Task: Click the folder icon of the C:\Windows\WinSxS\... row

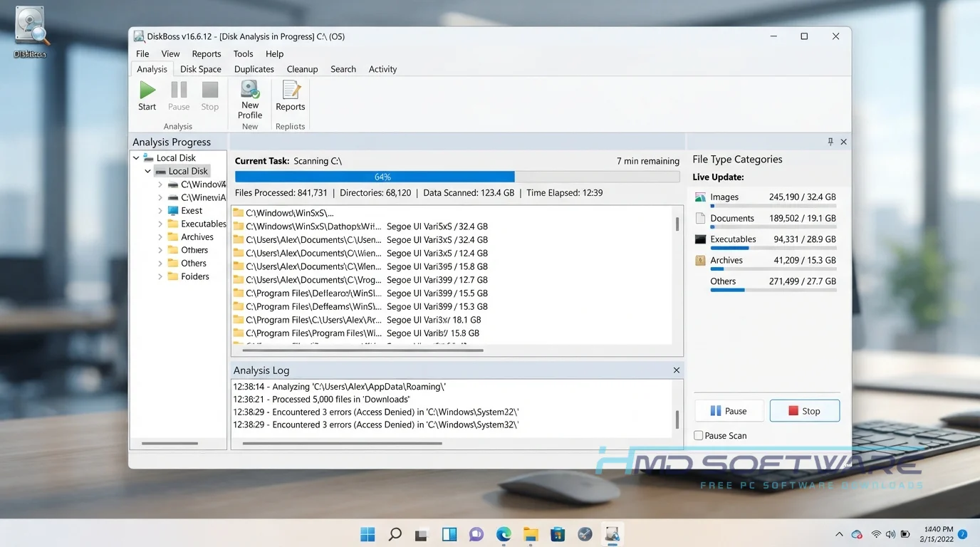Action: (239, 213)
